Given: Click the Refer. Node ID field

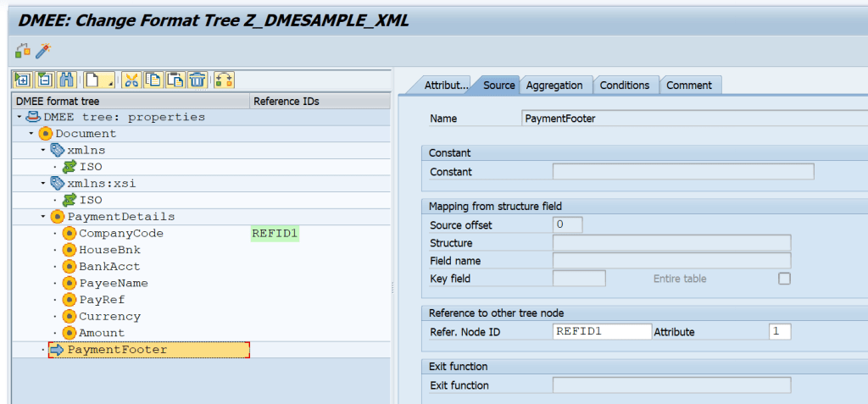Looking at the screenshot, I should pyautogui.click(x=603, y=331).
